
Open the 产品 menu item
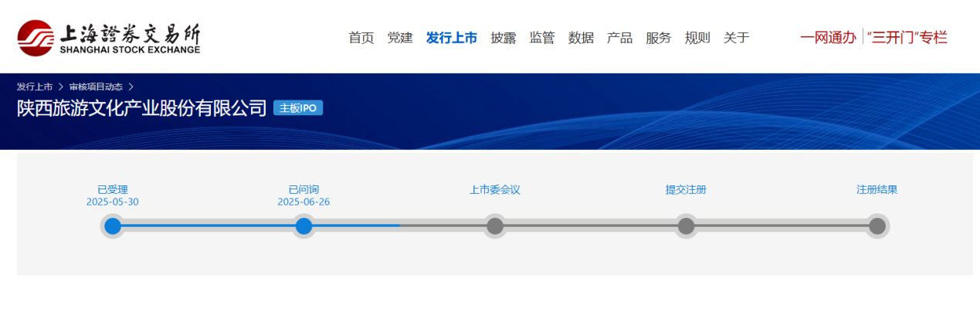click(x=619, y=37)
